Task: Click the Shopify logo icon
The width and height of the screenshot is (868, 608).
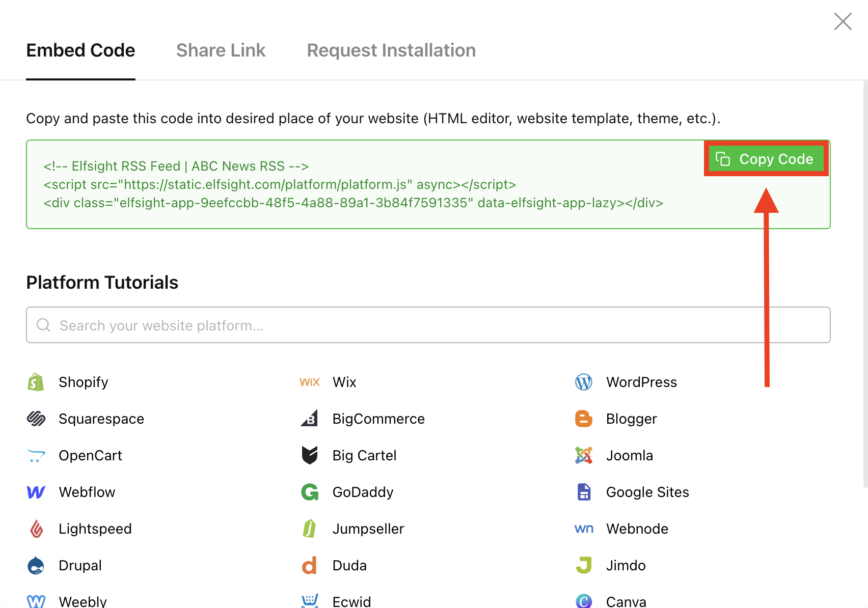Action: tap(36, 382)
